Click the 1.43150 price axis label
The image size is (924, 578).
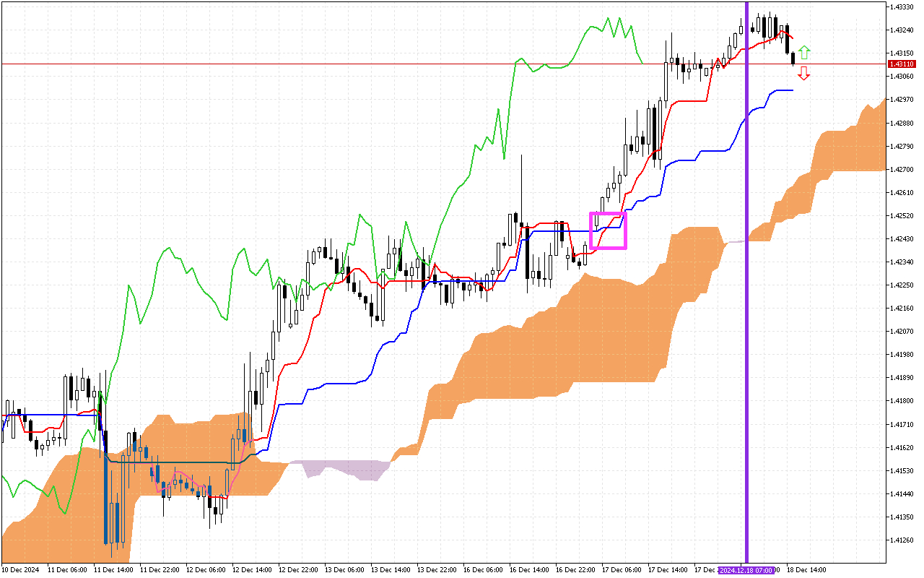coord(900,53)
